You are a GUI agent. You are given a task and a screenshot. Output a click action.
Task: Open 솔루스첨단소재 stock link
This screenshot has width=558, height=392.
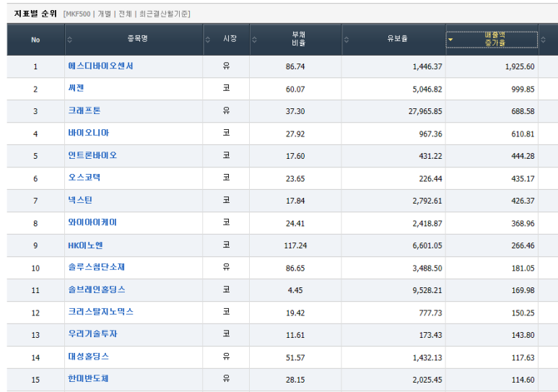(97, 267)
